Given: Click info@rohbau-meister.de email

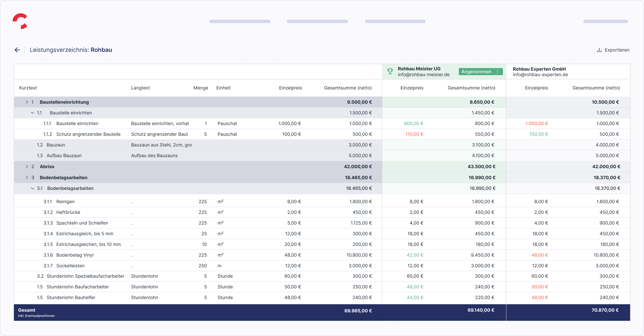Looking at the screenshot, I should tap(424, 75).
